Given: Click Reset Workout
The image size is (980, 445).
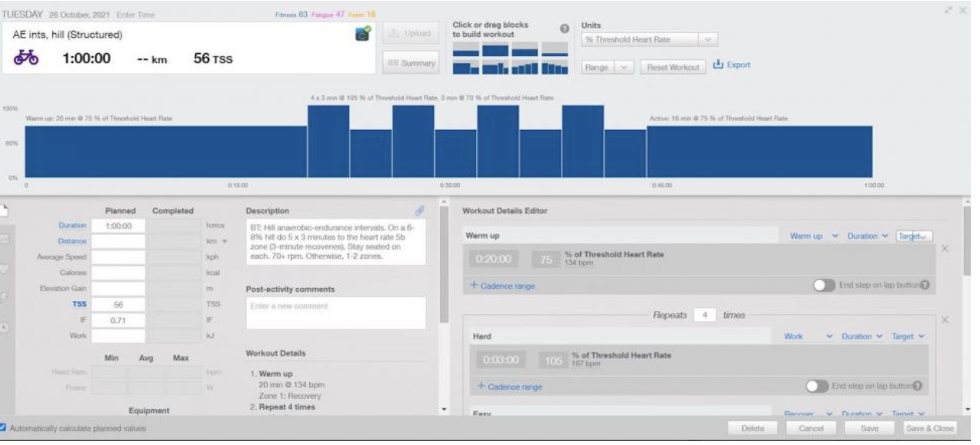Looking at the screenshot, I should coord(672,67).
